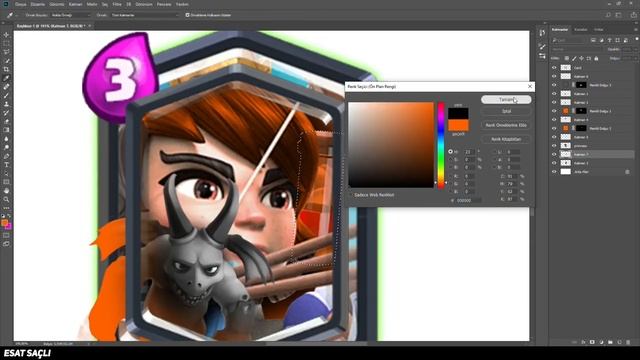Viewport: 640px width, 360px height.
Task: Click the lock position icon in Layers panel
Action: 582,58
